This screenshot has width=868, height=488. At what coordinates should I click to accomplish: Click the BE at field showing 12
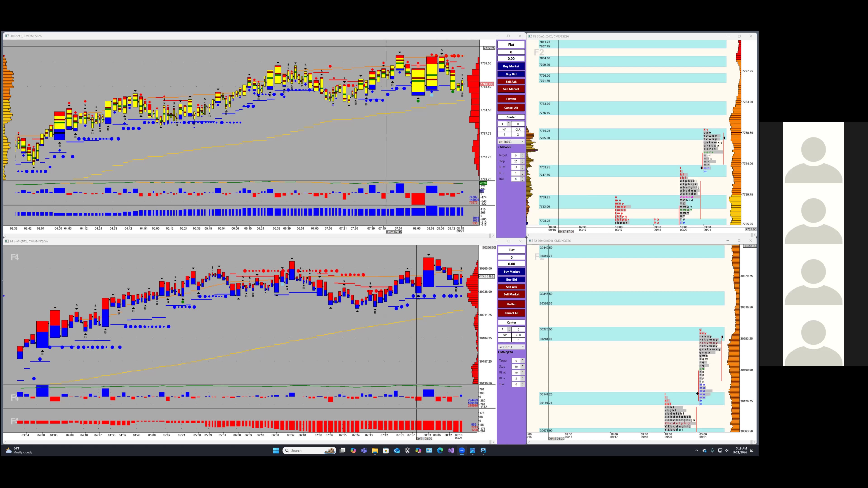click(x=516, y=167)
